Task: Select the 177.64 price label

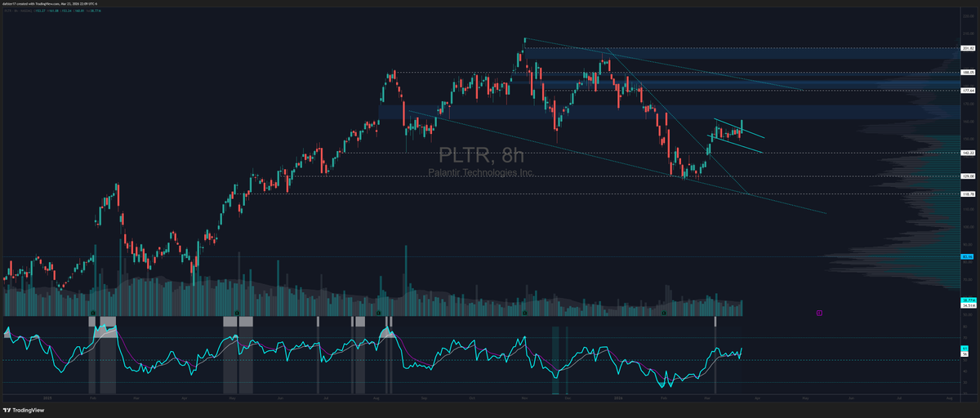Action: click(968, 91)
